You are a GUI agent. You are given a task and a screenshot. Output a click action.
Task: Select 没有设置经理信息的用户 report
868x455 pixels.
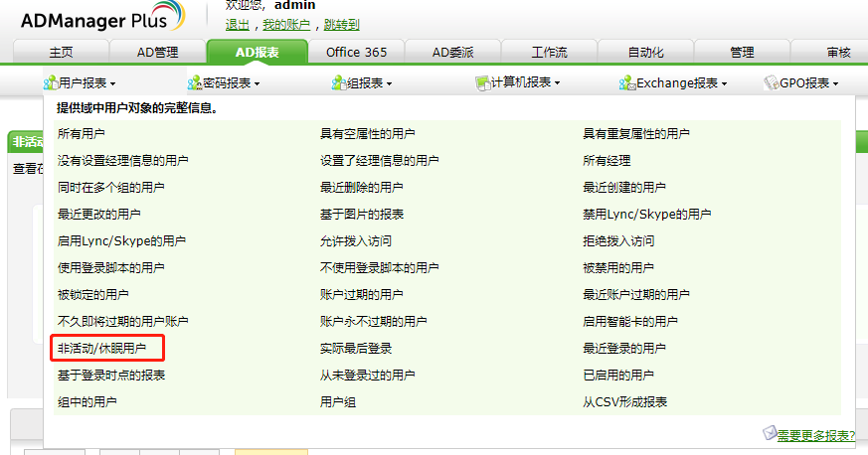click(123, 160)
